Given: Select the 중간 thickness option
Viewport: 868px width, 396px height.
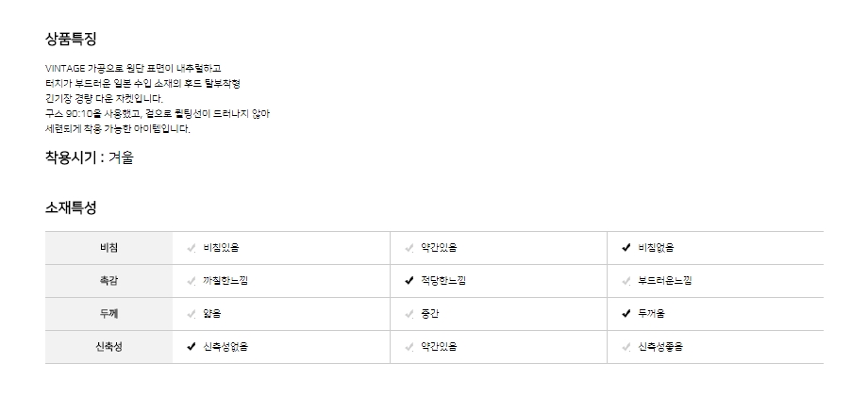Looking at the screenshot, I should coord(430,314).
